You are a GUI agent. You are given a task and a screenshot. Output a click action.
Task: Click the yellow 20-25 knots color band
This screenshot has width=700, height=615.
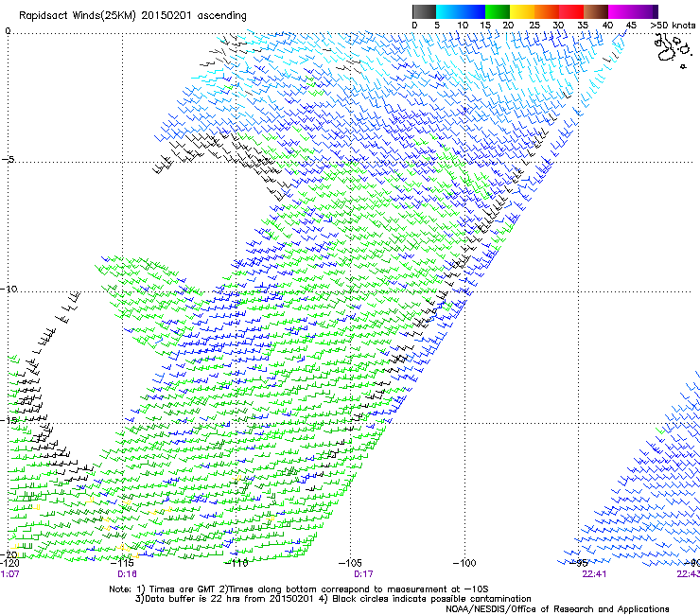click(522, 11)
